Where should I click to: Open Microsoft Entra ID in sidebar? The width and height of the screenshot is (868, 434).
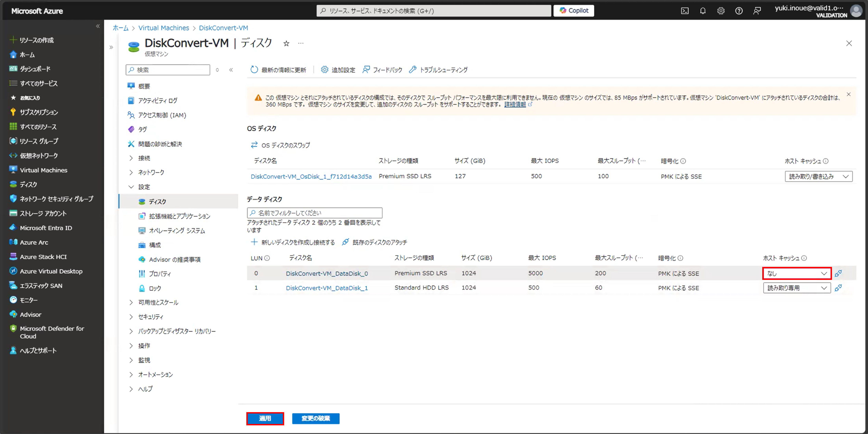pyautogui.click(x=41, y=228)
